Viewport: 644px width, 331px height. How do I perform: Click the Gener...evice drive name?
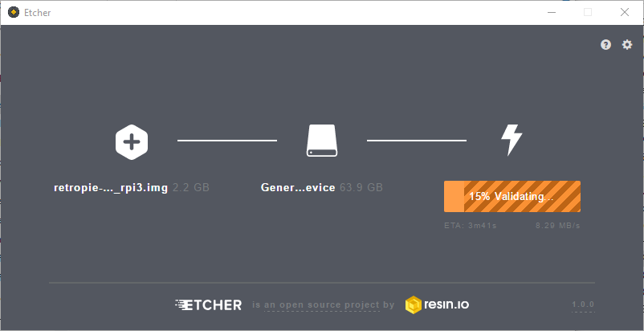tap(298, 188)
